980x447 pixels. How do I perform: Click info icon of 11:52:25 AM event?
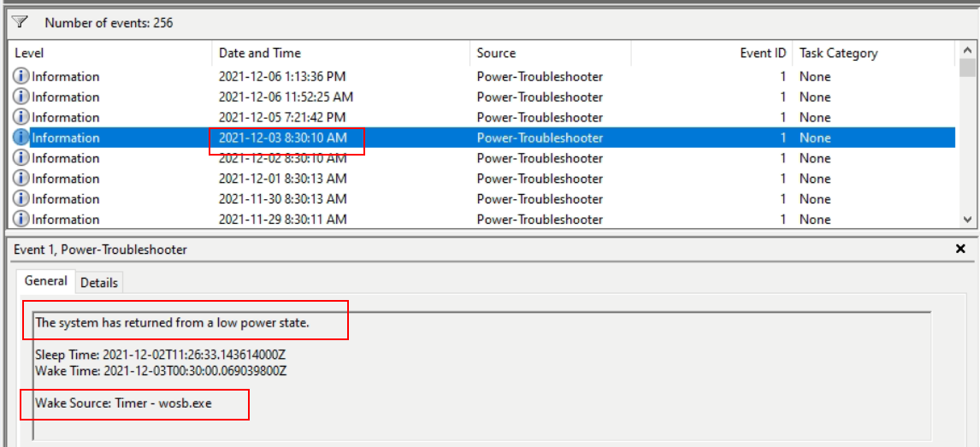pyautogui.click(x=21, y=97)
